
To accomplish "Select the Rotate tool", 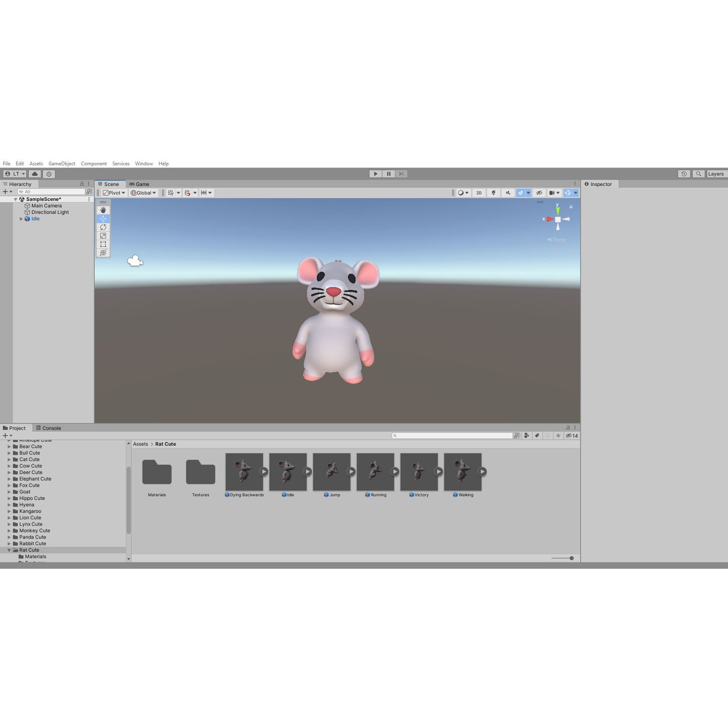I will 103,227.
